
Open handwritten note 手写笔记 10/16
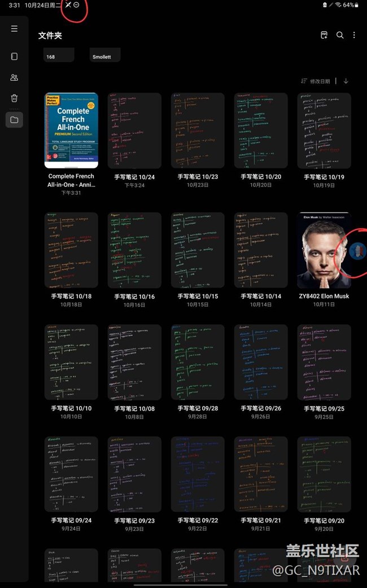(x=134, y=250)
